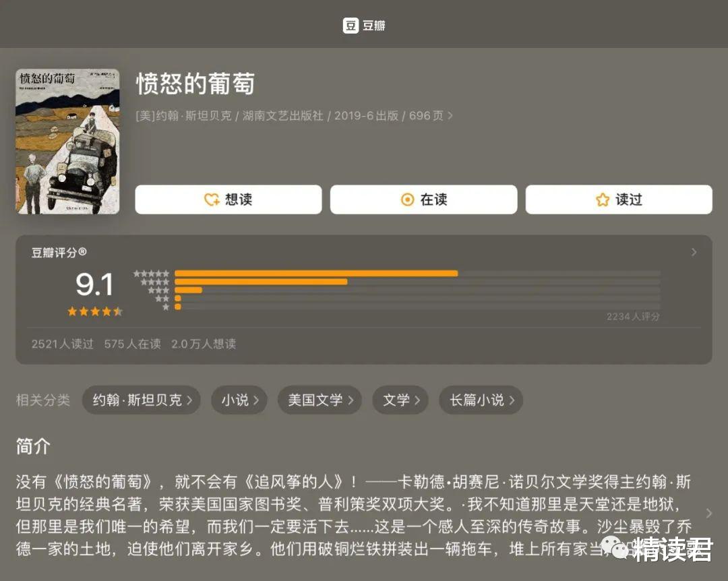Tap the heart icon on 想读 button

pyautogui.click(x=212, y=200)
